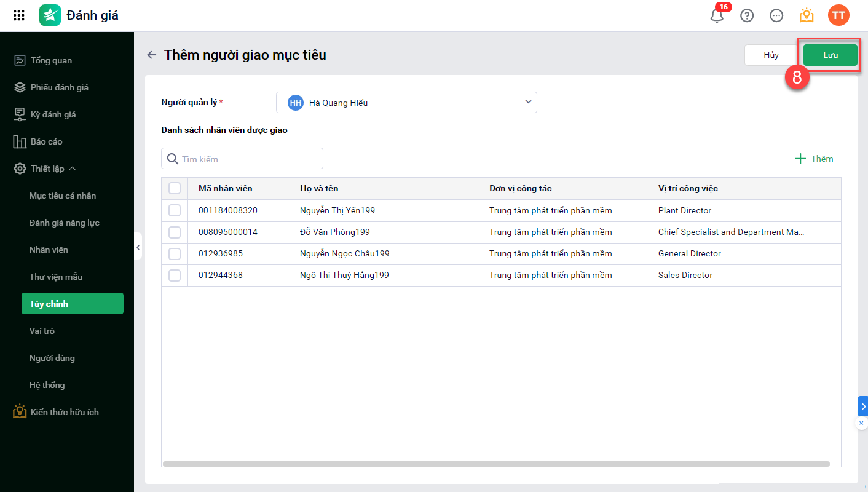Screen dimensions: 868x492
Task: Expand the blue side panel arrow
Action: click(x=863, y=406)
